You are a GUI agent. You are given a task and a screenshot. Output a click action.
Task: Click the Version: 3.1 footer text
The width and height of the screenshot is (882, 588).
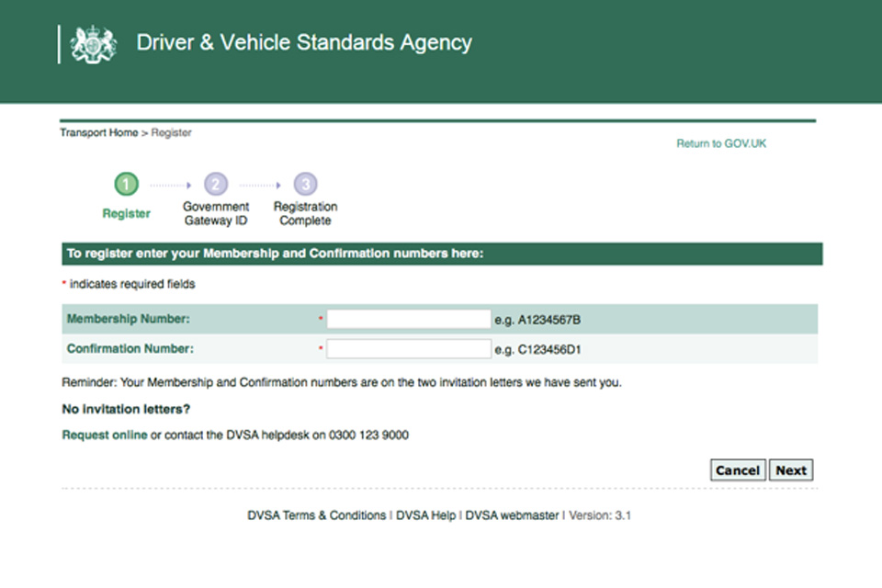pyautogui.click(x=600, y=515)
